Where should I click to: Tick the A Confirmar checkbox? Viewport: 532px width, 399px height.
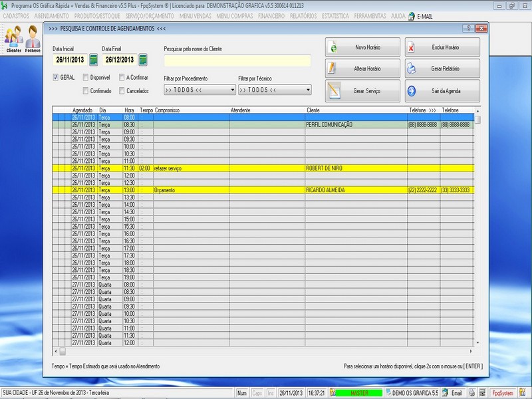(x=122, y=77)
